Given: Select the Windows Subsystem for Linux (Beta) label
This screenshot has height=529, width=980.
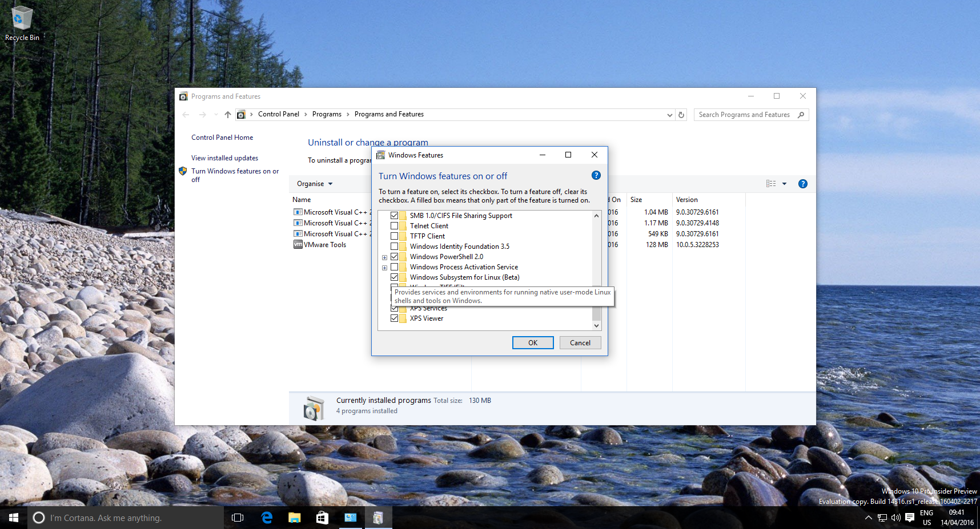Looking at the screenshot, I should [x=464, y=277].
